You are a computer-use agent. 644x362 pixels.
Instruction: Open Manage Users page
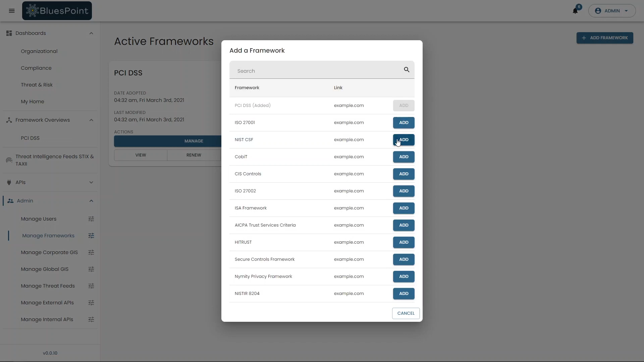tap(39, 219)
